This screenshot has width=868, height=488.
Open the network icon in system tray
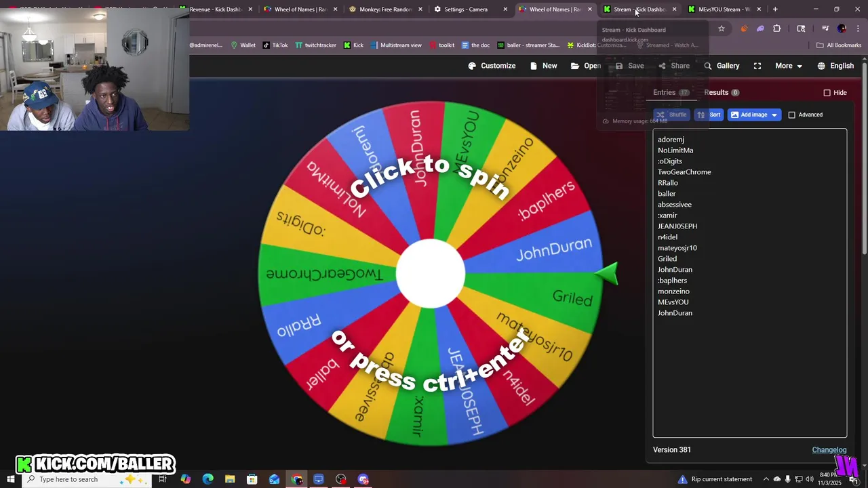coord(799,479)
